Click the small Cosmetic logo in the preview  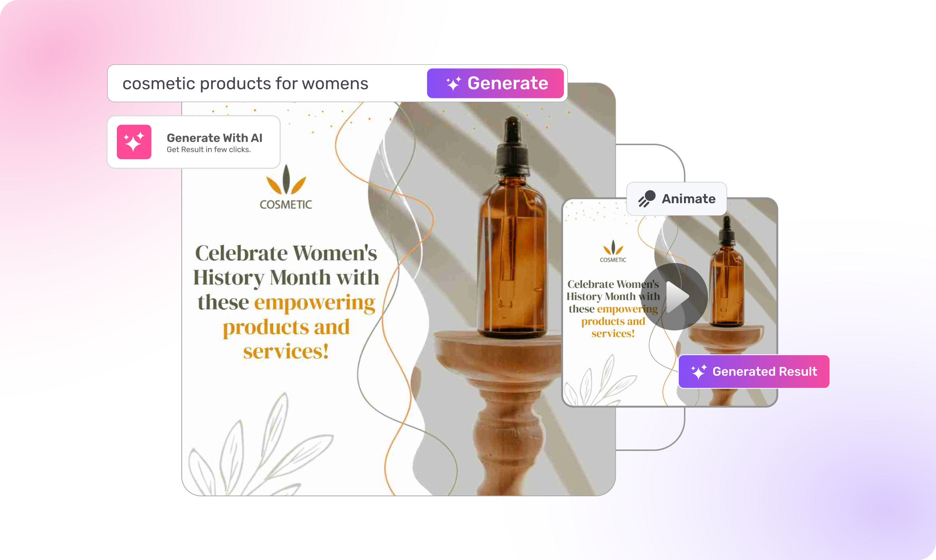point(613,251)
